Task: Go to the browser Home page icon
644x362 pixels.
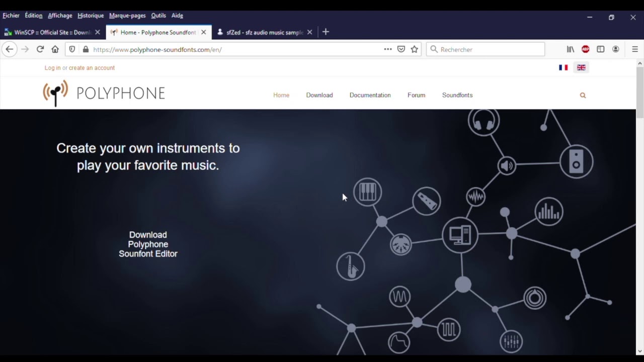Action: click(55, 49)
